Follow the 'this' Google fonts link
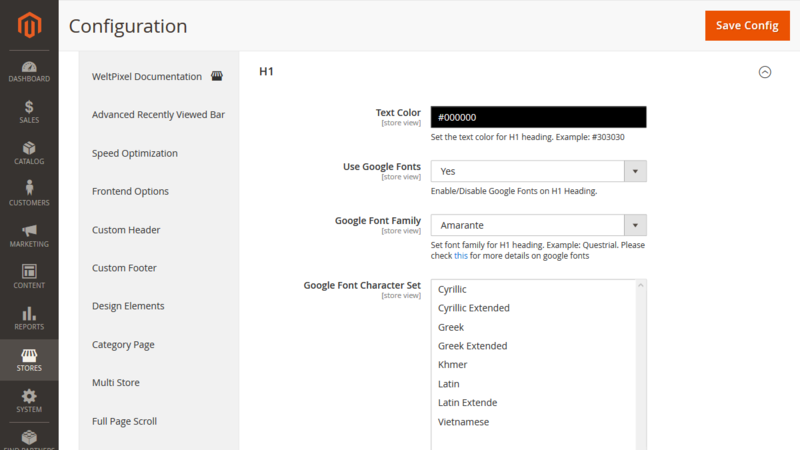Screen dimensions: 800x450 point(461,256)
